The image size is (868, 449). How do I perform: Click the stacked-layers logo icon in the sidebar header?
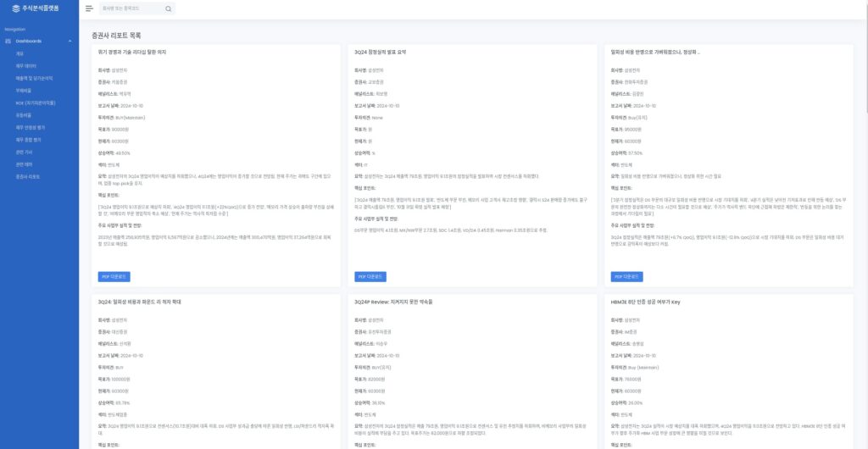[15, 8]
